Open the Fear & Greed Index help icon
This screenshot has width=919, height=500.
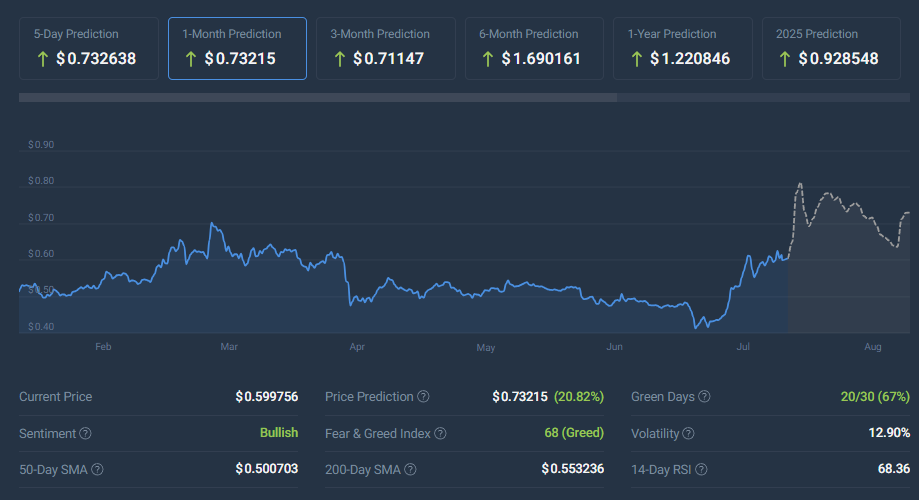(440, 433)
